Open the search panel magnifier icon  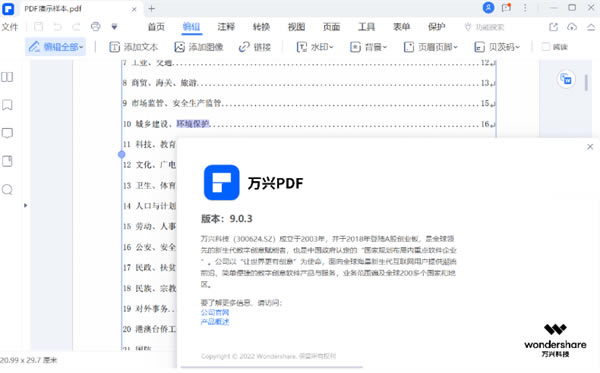[x=7, y=189]
